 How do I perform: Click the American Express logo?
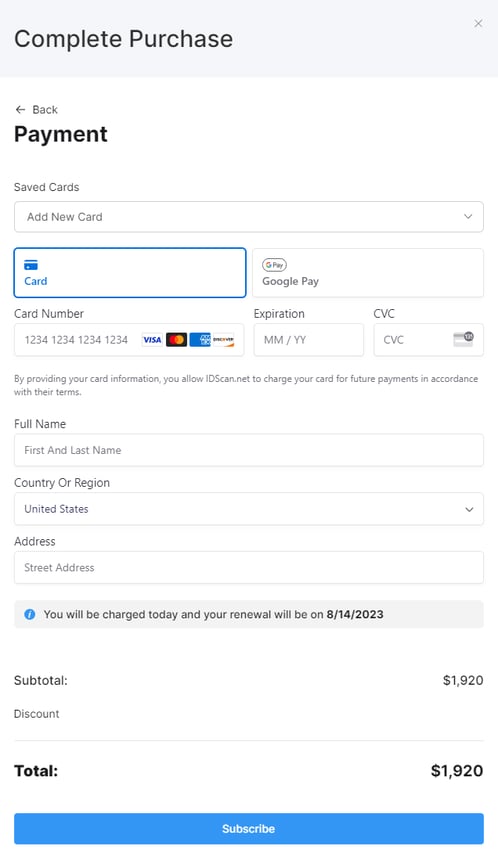[x=200, y=340]
